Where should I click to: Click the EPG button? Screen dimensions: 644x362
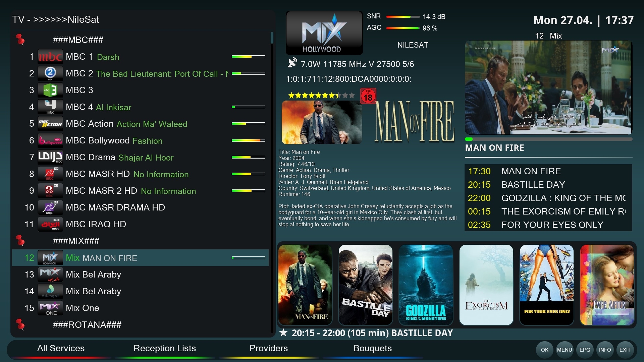pos(585,350)
